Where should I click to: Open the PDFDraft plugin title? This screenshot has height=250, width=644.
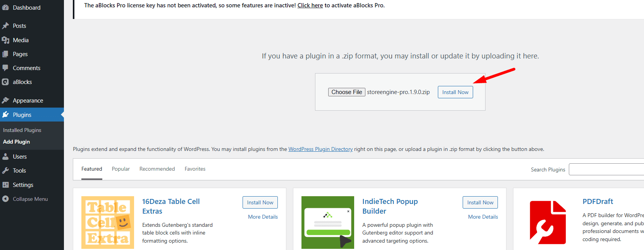point(598,202)
